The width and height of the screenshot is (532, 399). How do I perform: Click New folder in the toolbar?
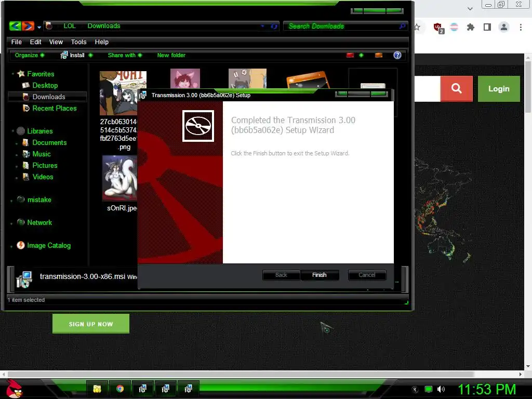[171, 55]
